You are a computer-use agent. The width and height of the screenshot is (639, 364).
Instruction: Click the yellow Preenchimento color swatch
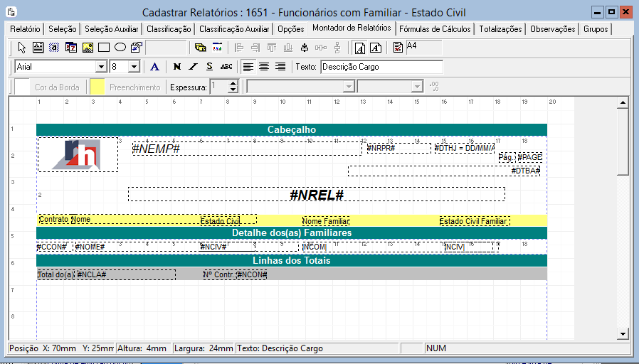97,87
